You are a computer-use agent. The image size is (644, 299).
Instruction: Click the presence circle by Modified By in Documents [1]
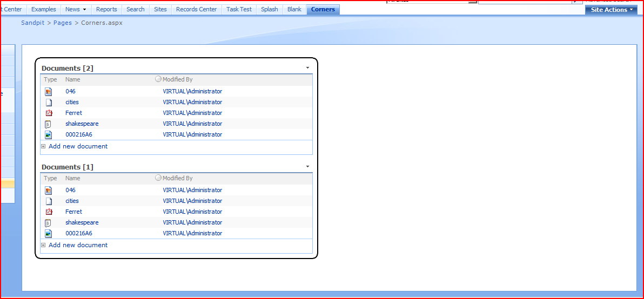pyautogui.click(x=158, y=178)
